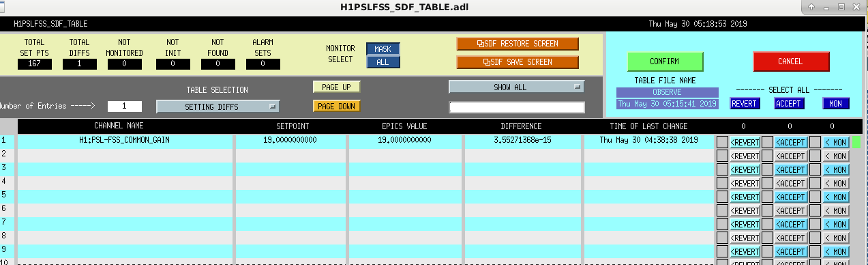Click select-all REVERT button

pyautogui.click(x=745, y=104)
